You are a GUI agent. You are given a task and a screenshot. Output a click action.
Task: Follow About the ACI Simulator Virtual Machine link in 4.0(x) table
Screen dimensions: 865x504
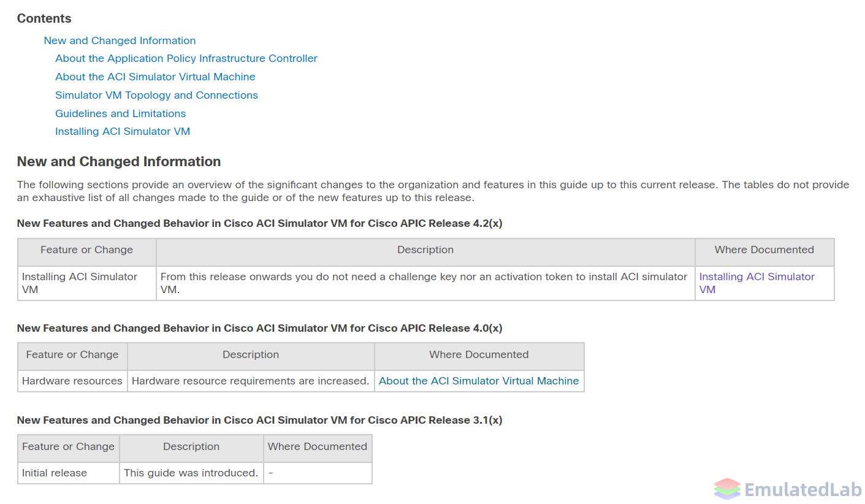pyautogui.click(x=479, y=381)
